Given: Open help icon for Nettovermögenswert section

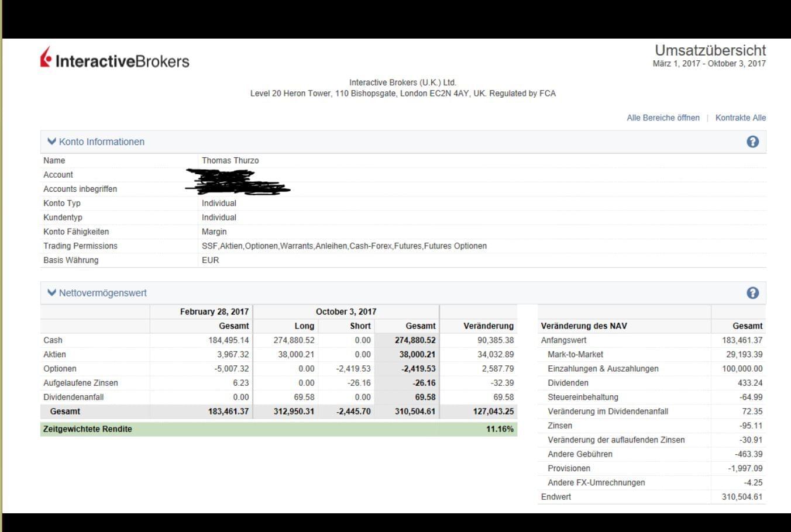Looking at the screenshot, I should point(752,293).
